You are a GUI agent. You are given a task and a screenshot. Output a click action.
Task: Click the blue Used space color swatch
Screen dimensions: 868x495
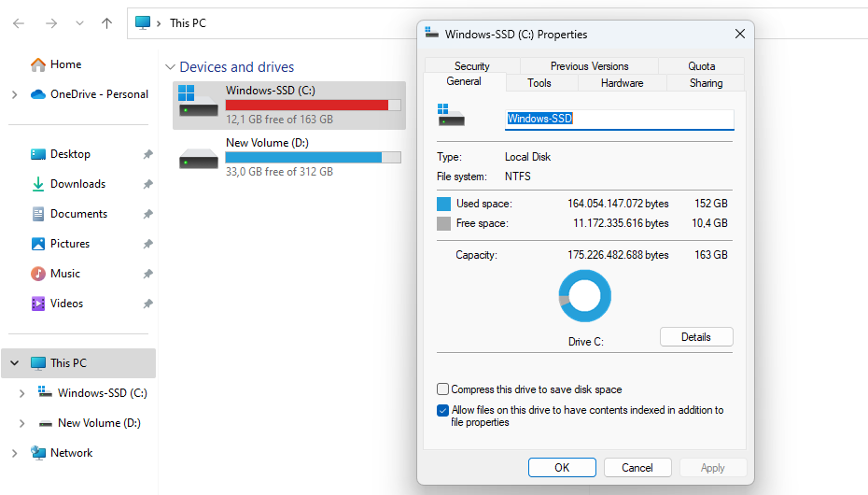tap(444, 204)
